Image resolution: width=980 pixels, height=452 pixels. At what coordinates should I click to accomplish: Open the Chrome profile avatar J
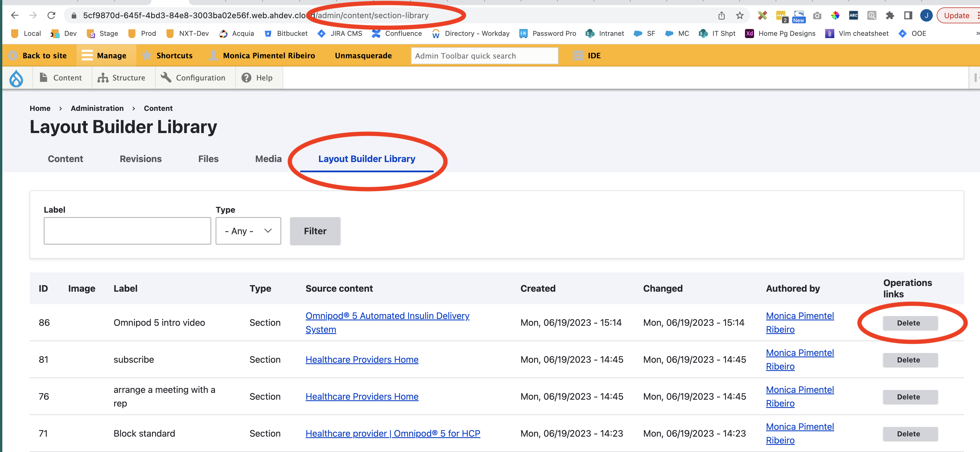(926, 15)
